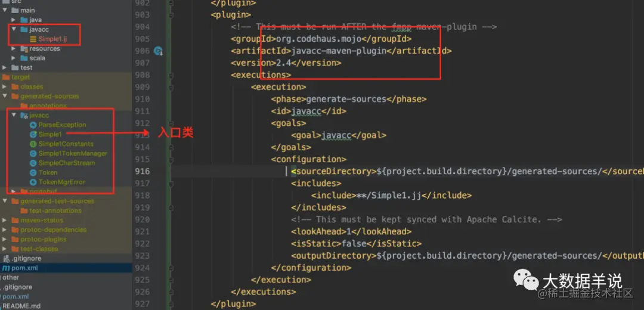Click the Maven icon of highlighted pom.xml
644x310 pixels.
(x=6, y=268)
